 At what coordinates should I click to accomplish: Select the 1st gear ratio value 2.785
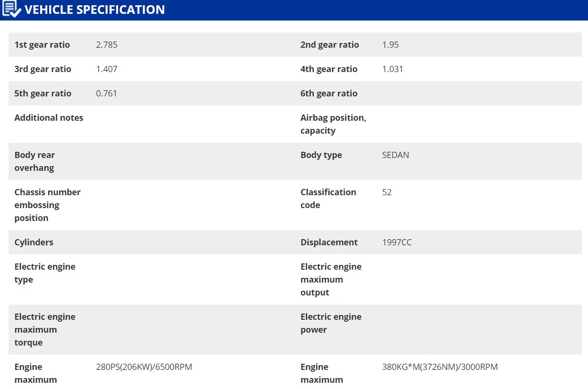(x=107, y=45)
